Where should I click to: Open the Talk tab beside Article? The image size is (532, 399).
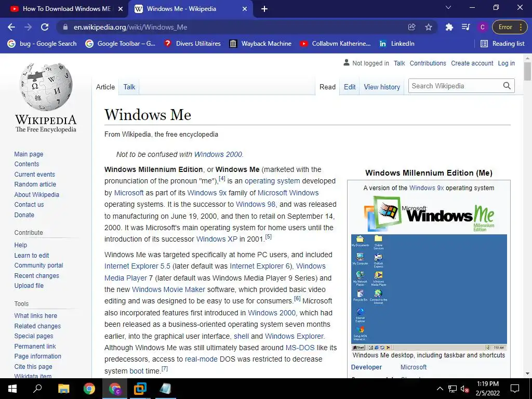point(129,87)
